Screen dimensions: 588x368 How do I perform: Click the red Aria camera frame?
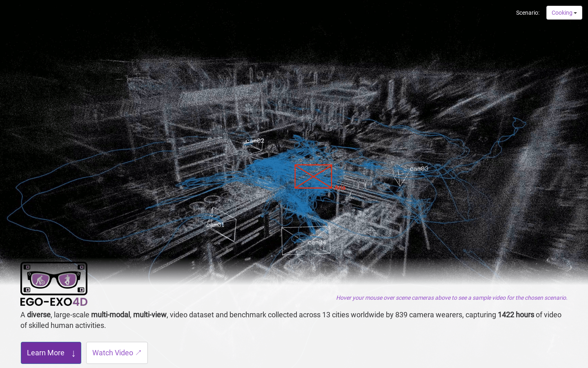[x=313, y=176]
